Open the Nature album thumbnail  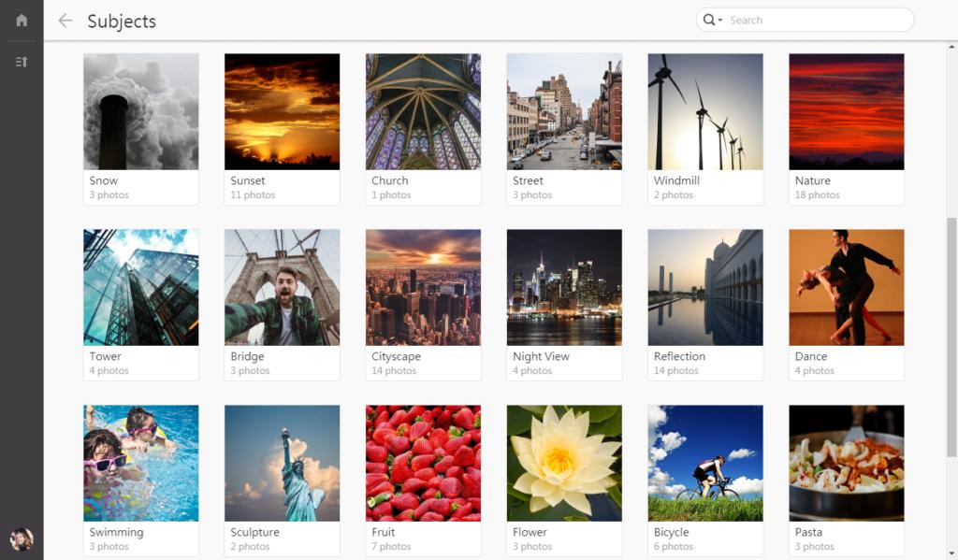coord(847,112)
